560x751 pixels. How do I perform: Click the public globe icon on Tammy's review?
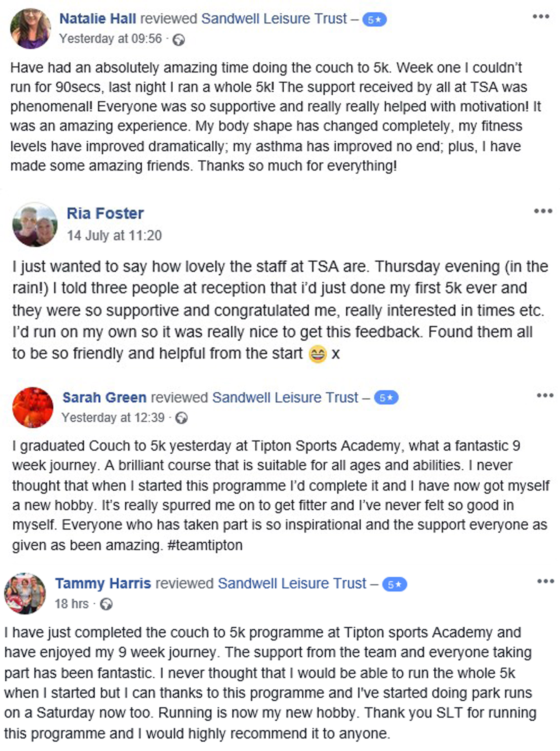point(106,604)
